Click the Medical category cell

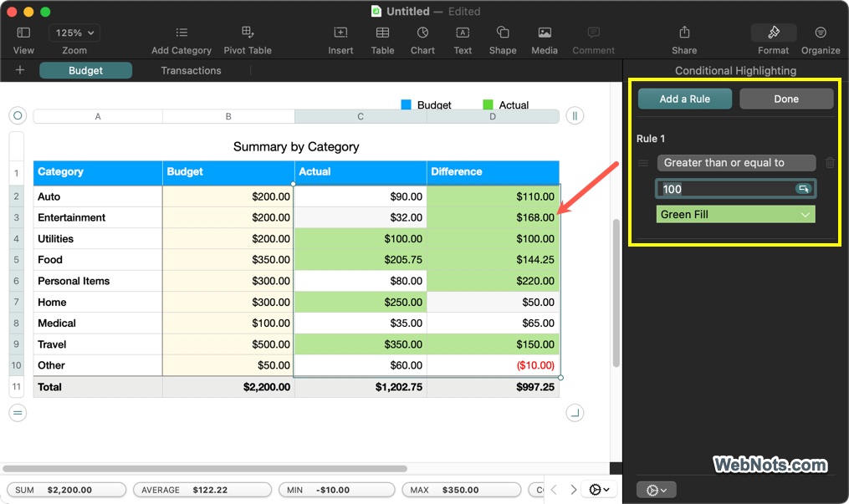tap(98, 323)
